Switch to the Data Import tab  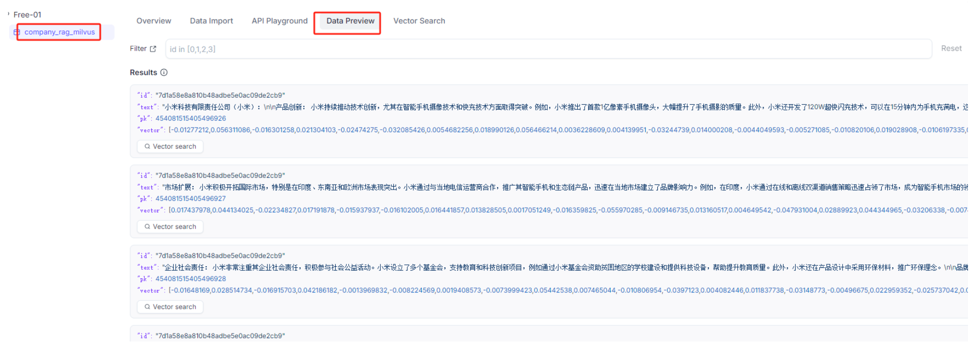211,21
